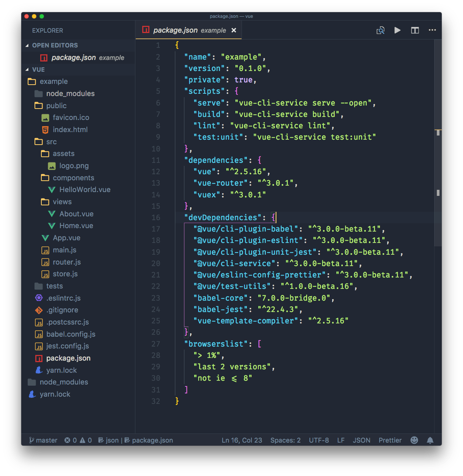Expand the tests folder in explorer
Viewport: 463px width, 476px height.
coord(54,286)
